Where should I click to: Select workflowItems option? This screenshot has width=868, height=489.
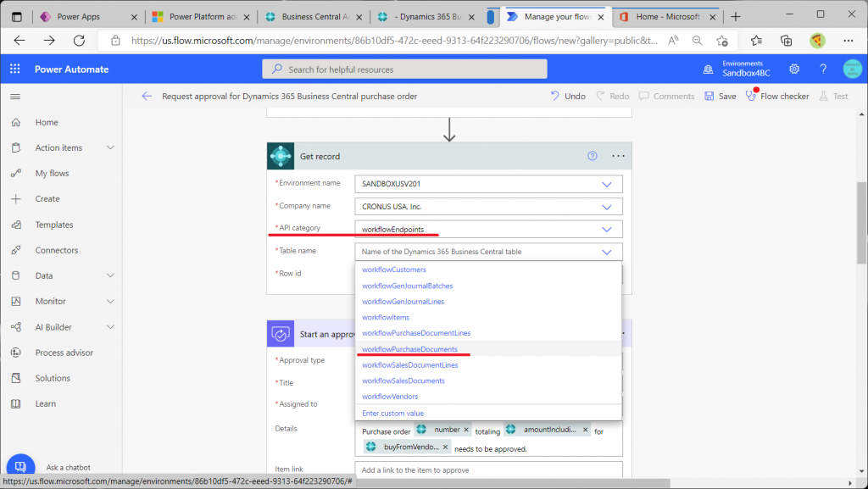click(488, 318)
